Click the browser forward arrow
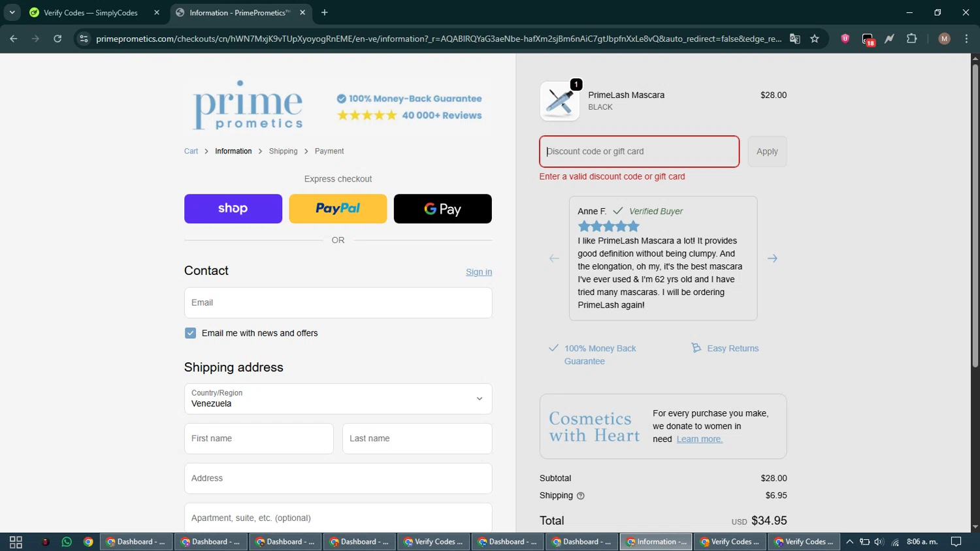This screenshot has width=980, height=551. tap(35, 39)
